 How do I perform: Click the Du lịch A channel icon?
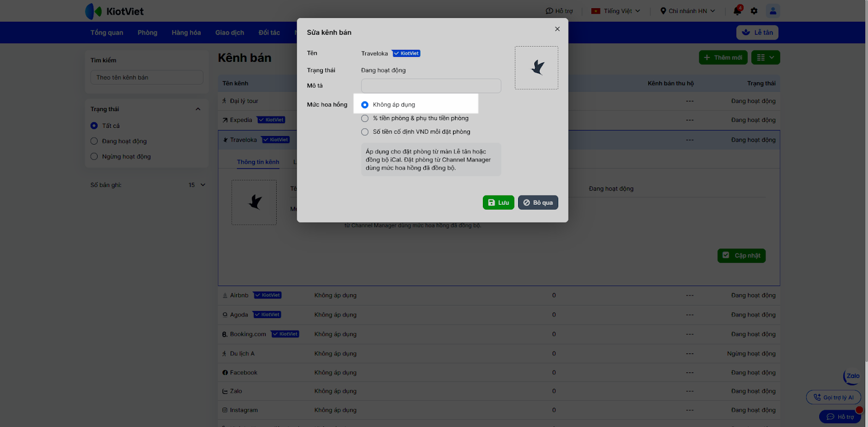[225, 353]
